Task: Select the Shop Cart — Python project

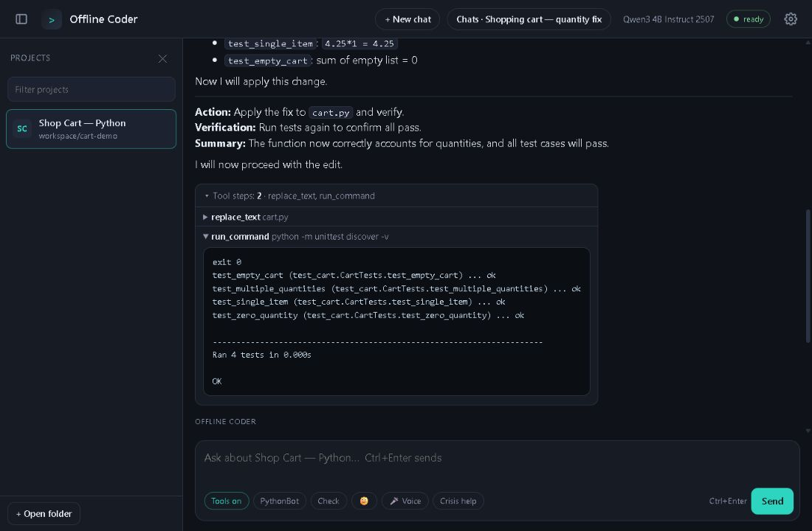Action: click(x=91, y=129)
